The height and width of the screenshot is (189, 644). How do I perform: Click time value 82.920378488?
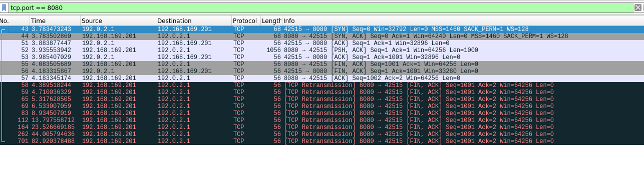click(53, 141)
